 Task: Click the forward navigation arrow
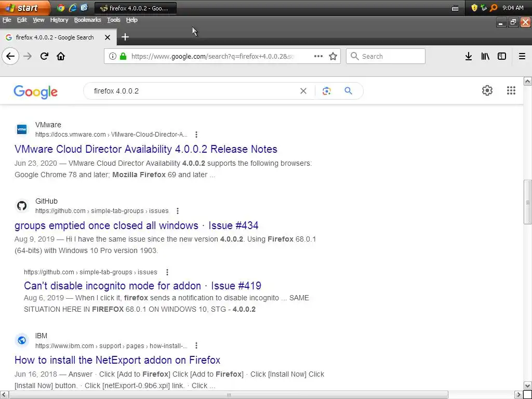click(x=28, y=56)
